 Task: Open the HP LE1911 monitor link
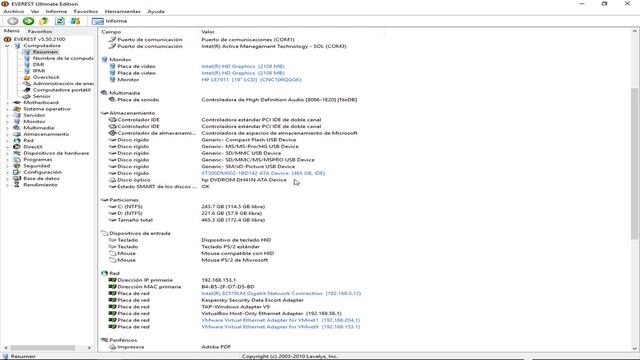pyautogui.click(x=251, y=80)
